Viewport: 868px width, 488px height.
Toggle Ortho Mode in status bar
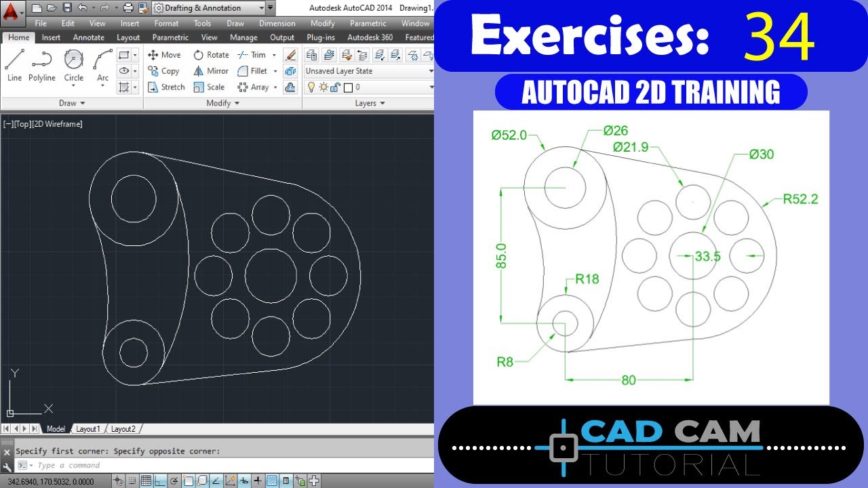[160, 481]
